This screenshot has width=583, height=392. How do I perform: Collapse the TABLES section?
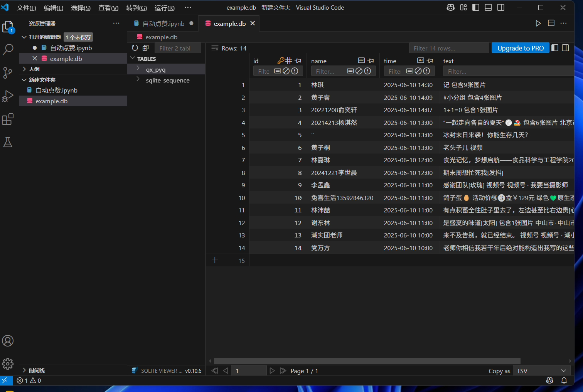coord(133,59)
